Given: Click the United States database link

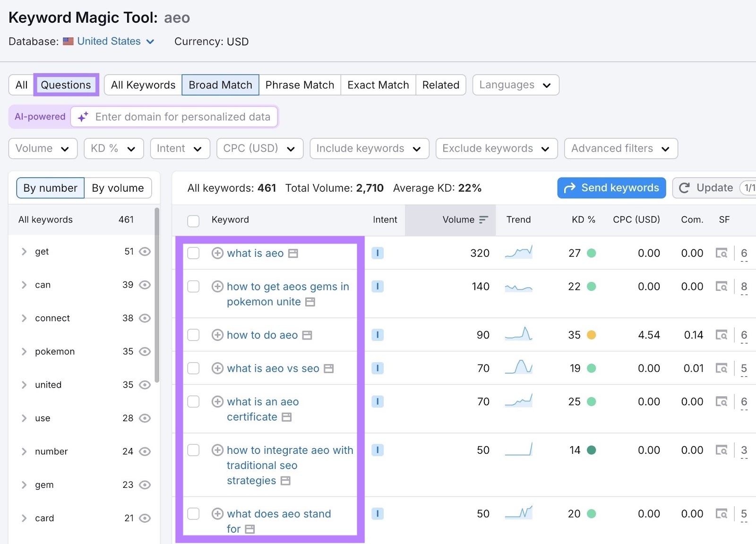Looking at the screenshot, I should tap(108, 42).
